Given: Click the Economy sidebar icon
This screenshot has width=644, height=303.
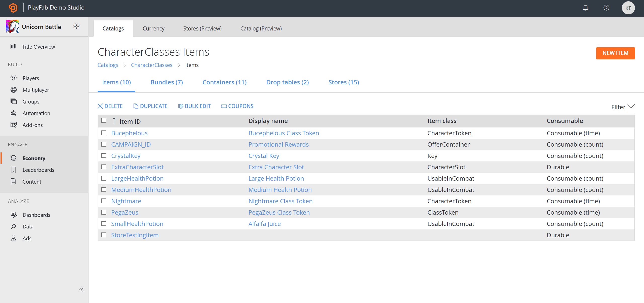Looking at the screenshot, I should (x=13, y=158).
